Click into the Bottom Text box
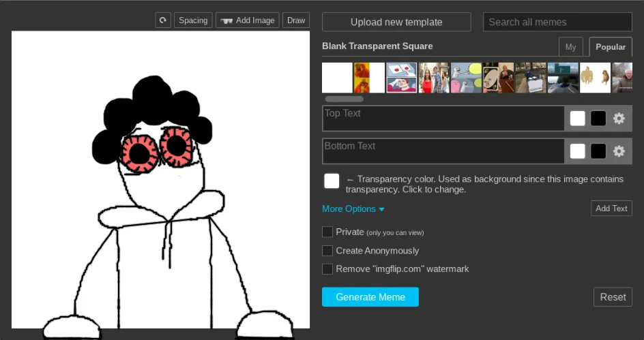Screen dimensions: 644x340 [443, 151]
